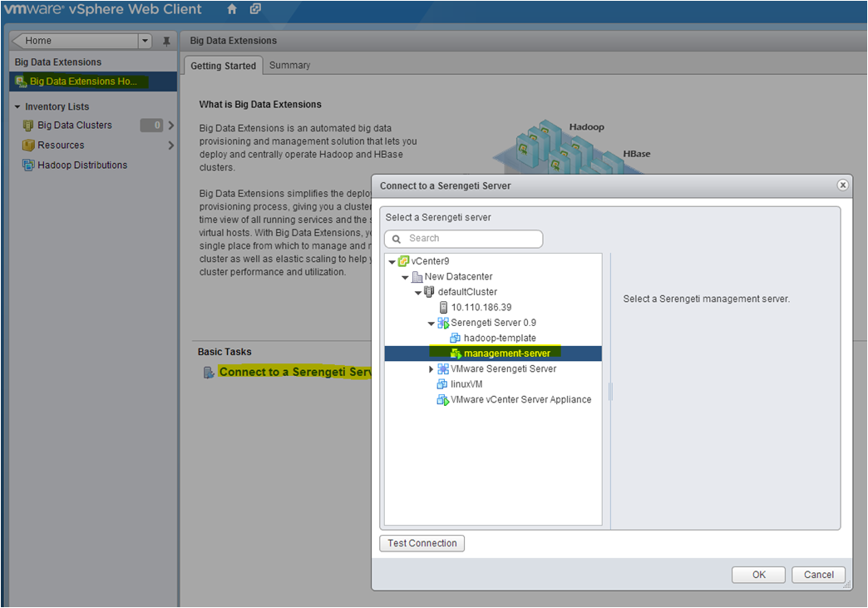
Task: Select VMware Serengeti Server vApp
Action: [x=503, y=368]
